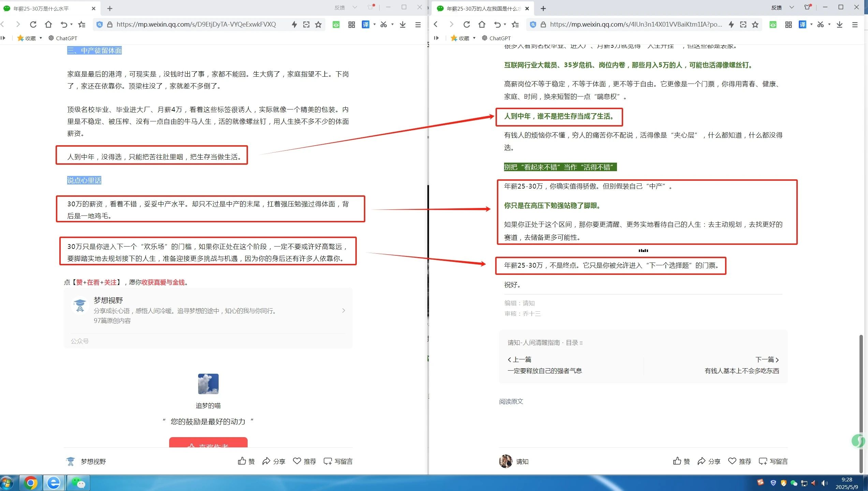Click scissors screenshot tool in left browser
This screenshot has width=868, height=491.
pyautogui.click(x=384, y=25)
